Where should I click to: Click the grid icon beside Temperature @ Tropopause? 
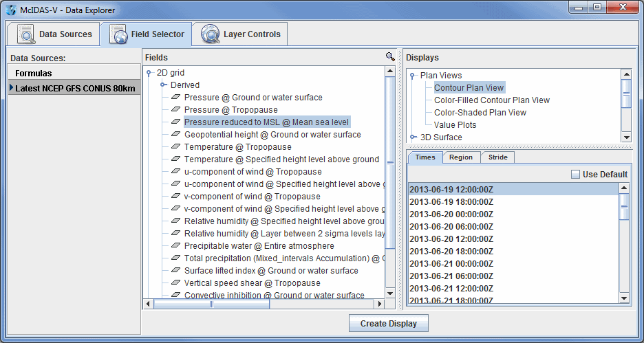[175, 147]
